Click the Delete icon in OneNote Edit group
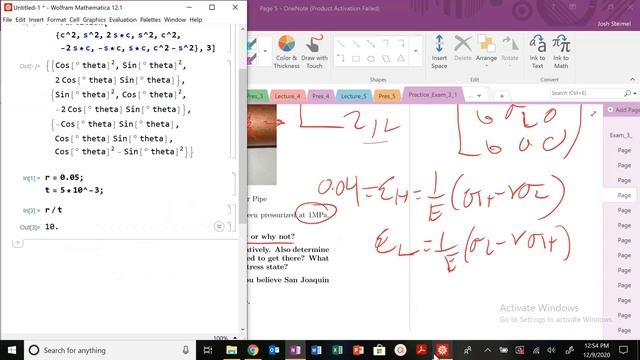The width and height of the screenshot is (640, 360). pos(463,48)
